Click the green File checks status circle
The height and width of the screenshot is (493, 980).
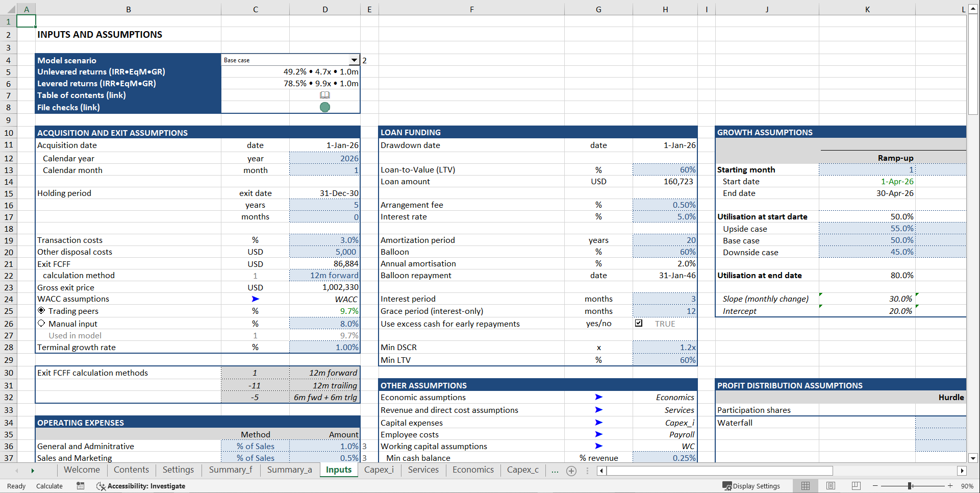point(325,107)
